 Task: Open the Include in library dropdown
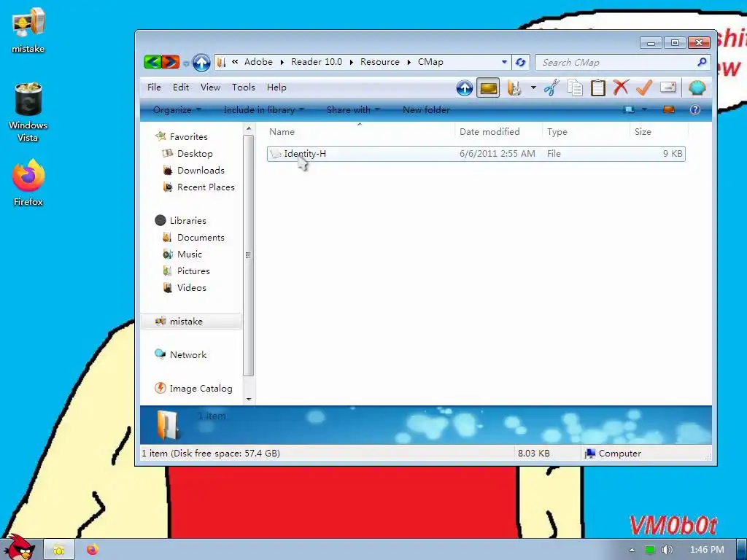point(263,110)
